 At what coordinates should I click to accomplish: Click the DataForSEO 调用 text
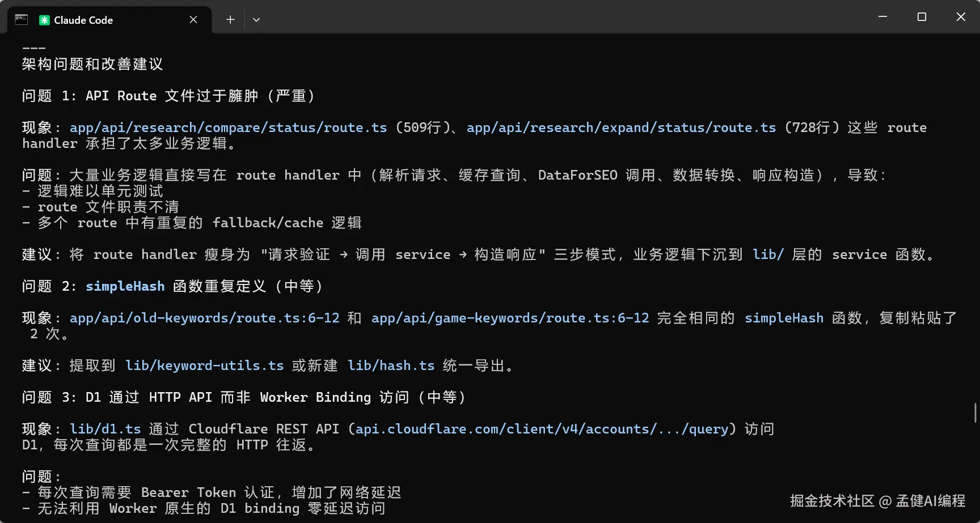pos(597,175)
